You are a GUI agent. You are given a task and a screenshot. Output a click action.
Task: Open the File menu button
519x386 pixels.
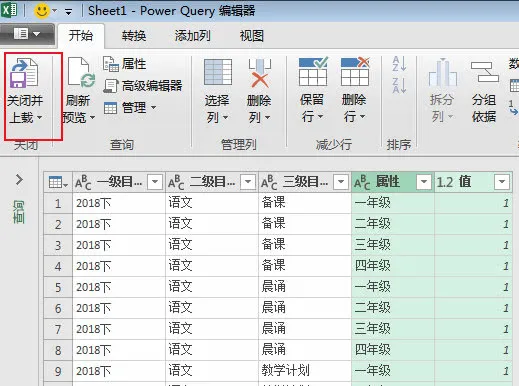point(27,34)
